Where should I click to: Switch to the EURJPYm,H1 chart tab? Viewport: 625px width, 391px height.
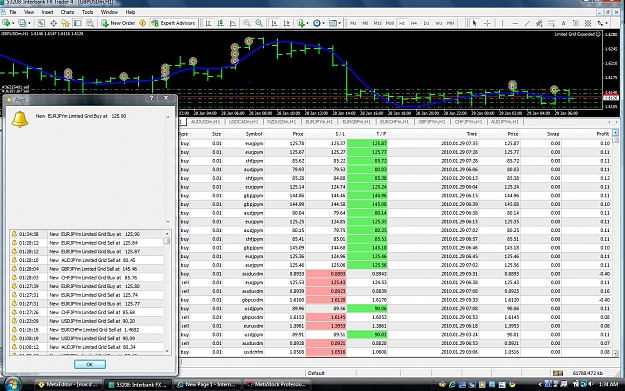coord(319,122)
